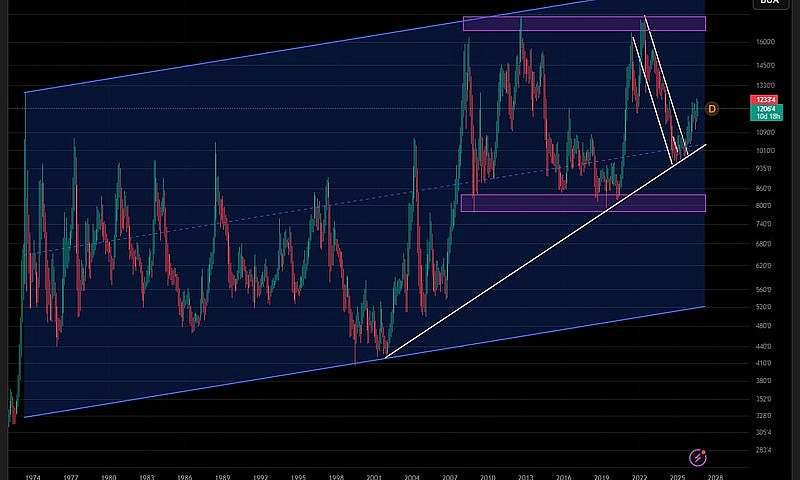Click the 1989 label on time axis
The image size is (800, 480).
[x=222, y=477]
